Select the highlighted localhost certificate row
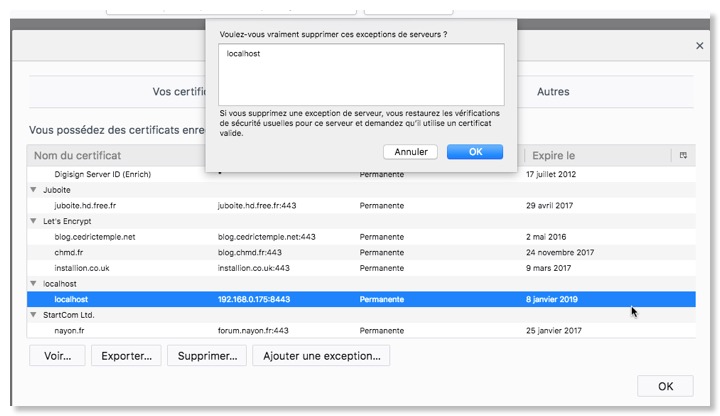Image resolution: width=720 pixels, height=416 pixels. coord(361,299)
